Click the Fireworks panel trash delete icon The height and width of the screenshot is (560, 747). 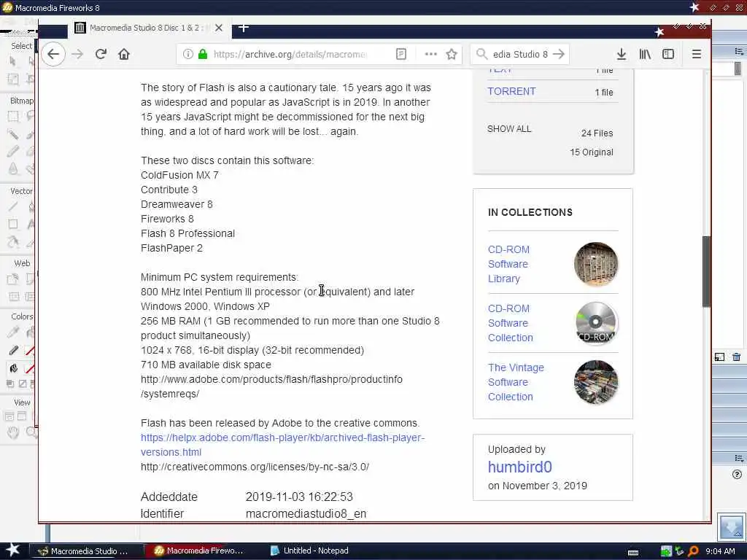[x=736, y=357]
